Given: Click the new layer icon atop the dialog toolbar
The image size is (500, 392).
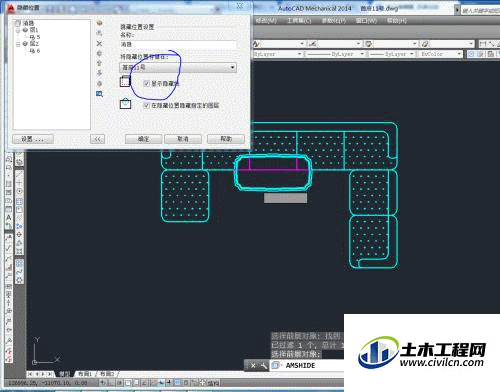Looking at the screenshot, I should [99, 23].
